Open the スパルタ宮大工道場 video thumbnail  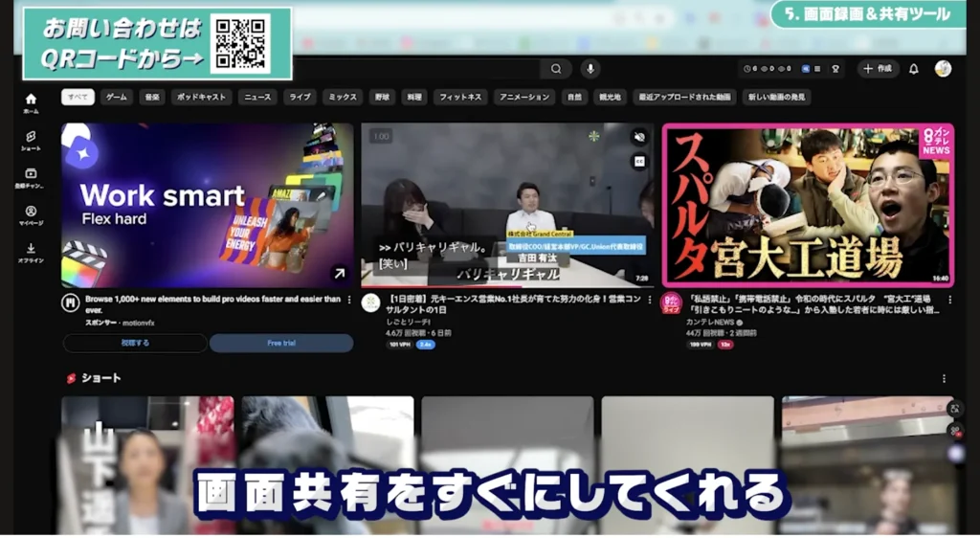click(808, 205)
